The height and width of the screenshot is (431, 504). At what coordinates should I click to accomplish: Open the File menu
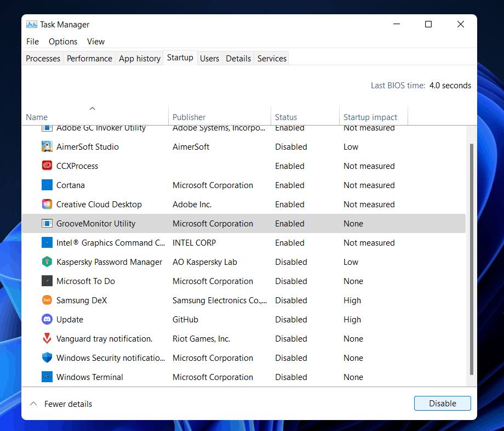(32, 42)
